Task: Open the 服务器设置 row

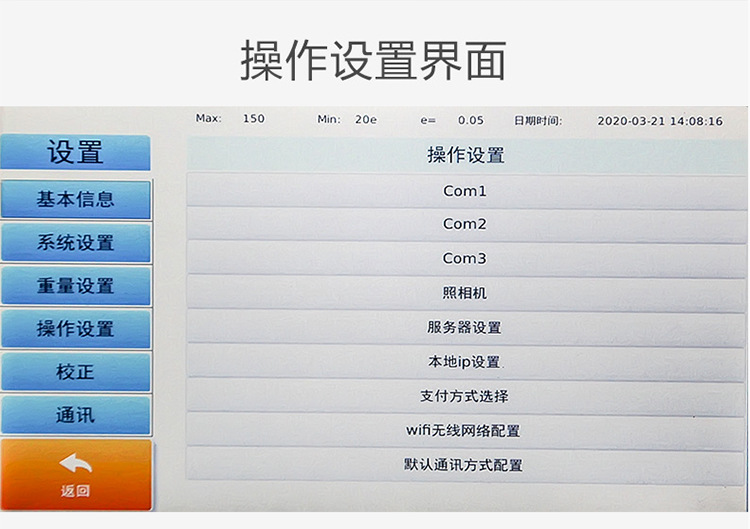Action: tap(465, 328)
